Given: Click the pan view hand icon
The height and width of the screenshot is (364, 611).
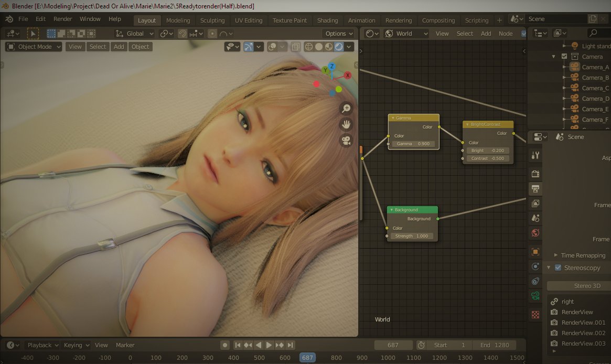Looking at the screenshot, I should point(346,124).
